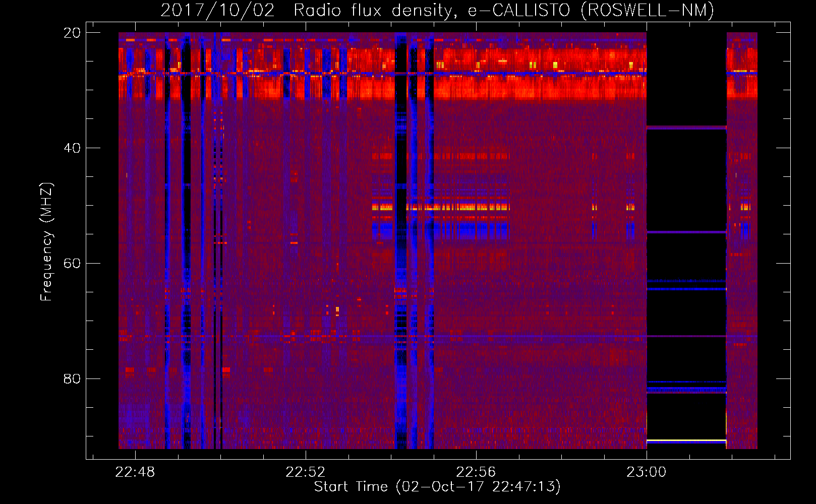
Task: Click the 23:00 time tick label
Action: click(x=647, y=472)
